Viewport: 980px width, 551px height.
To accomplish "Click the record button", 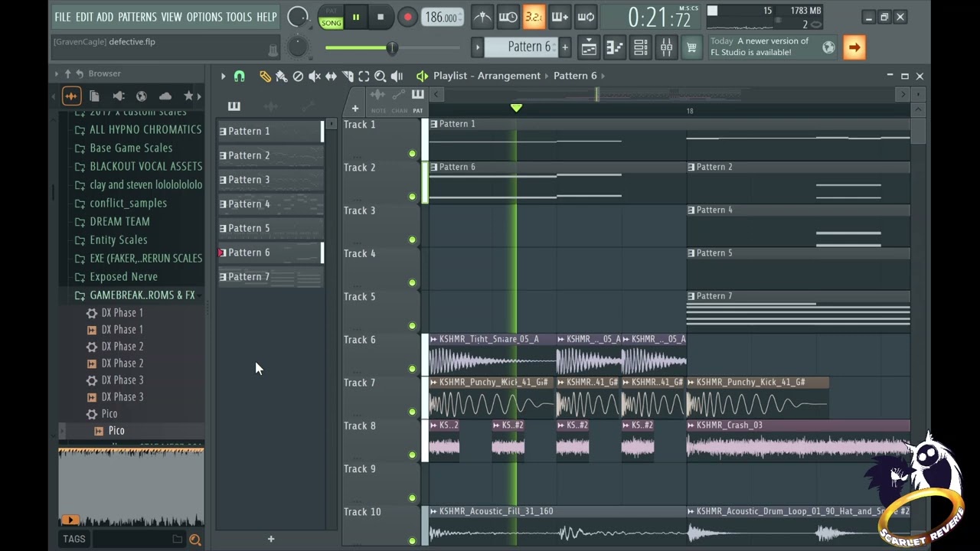I will (407, 17).
